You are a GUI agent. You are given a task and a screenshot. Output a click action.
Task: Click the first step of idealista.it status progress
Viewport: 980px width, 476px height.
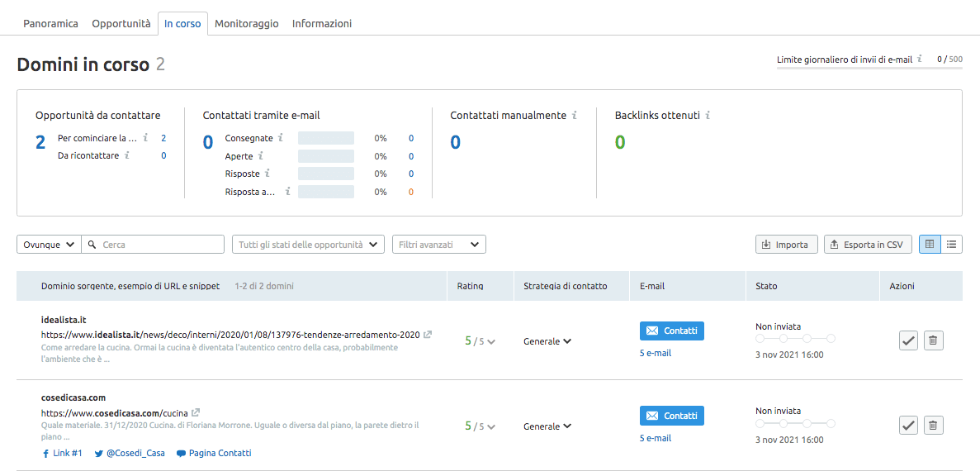(760, 339)
